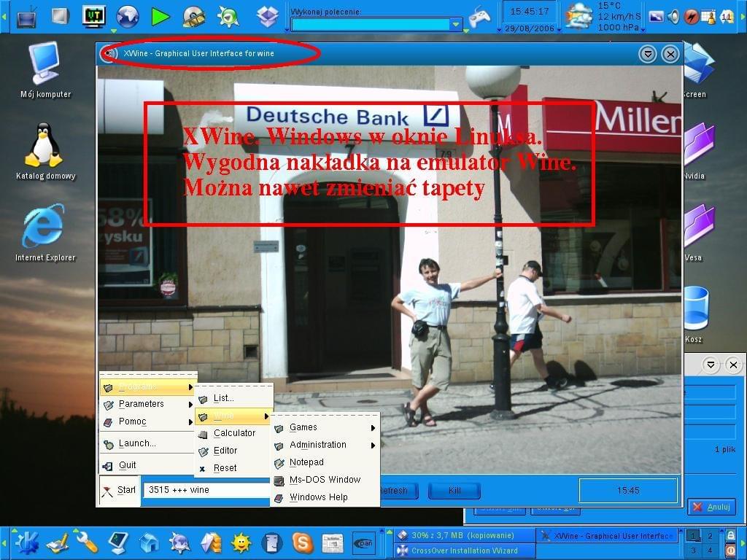The width and height of the screenshot is (747, 560).
Task: Switch to virtual desktop 3 in pager
Action: [693, 550]
